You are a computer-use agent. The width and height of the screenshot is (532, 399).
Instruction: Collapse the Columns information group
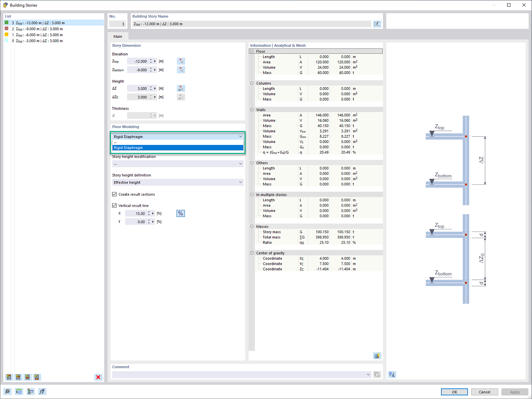pos(252,83)
